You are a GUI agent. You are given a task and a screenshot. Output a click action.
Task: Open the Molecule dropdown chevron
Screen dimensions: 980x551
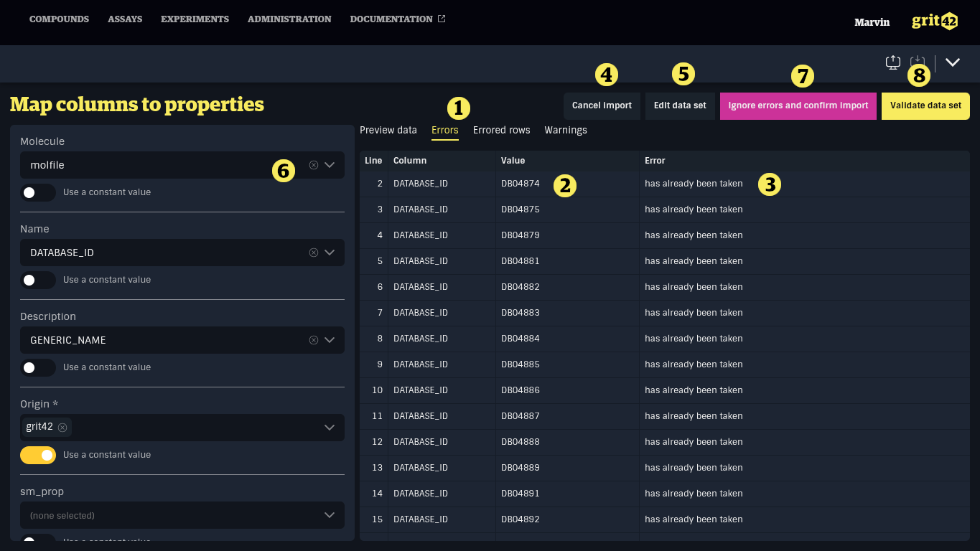pos(330,165)
